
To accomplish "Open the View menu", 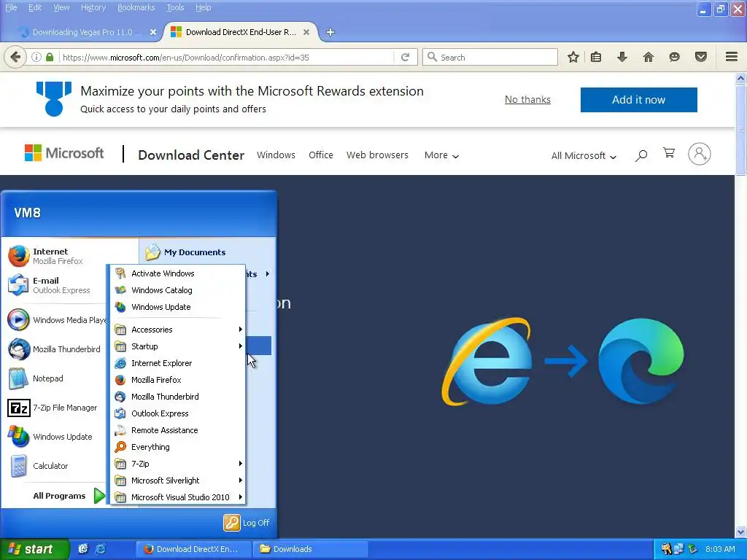I will (61, 7).
